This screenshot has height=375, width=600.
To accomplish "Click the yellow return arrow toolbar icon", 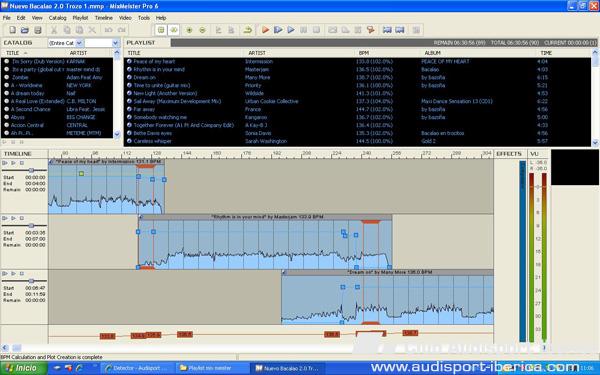I will pos(248,30).
